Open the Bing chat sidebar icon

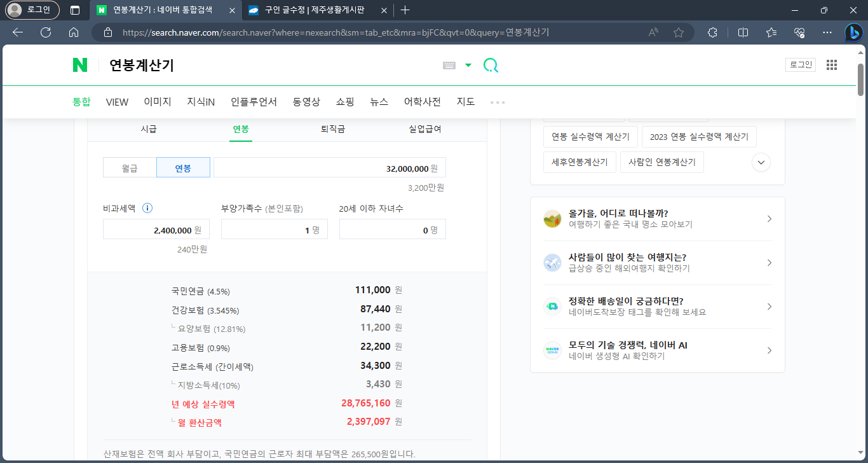pyautogui.click(x=853, y=32)
